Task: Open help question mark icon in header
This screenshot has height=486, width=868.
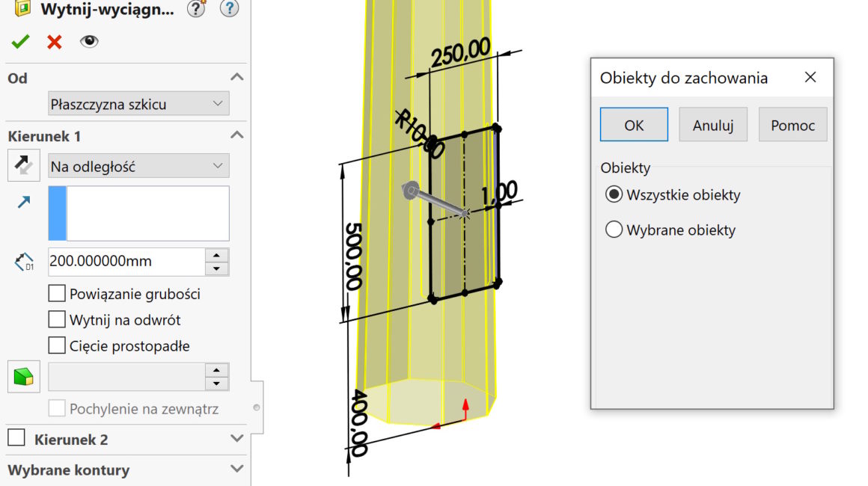Action: click(x=230, y=9)
